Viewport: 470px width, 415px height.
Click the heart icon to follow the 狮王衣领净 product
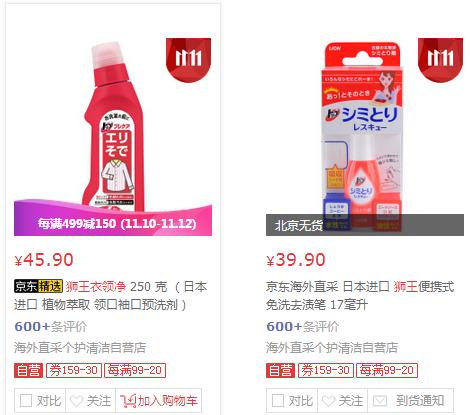click(x=77, y=401)
